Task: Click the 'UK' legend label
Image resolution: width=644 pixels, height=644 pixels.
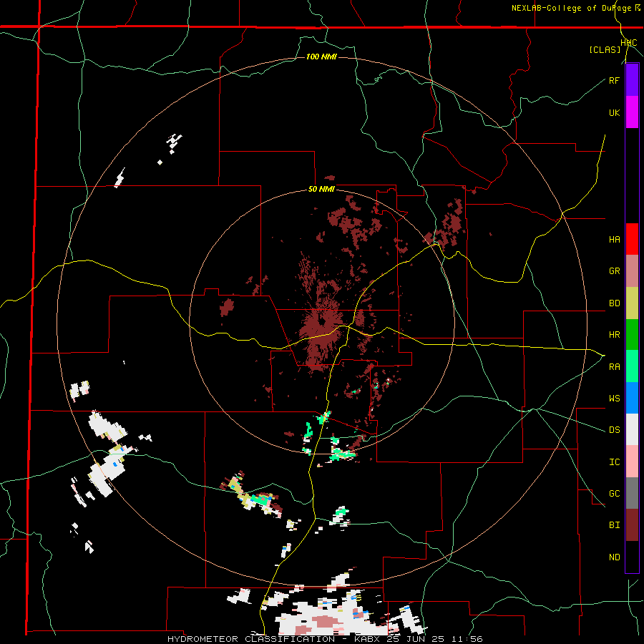Action: [x=614, y=112]
